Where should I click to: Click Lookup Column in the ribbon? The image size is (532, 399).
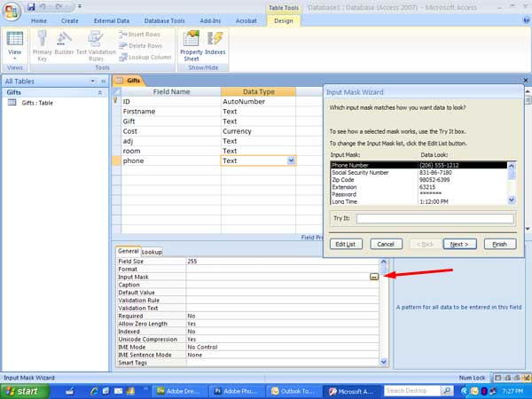[145, 58]
